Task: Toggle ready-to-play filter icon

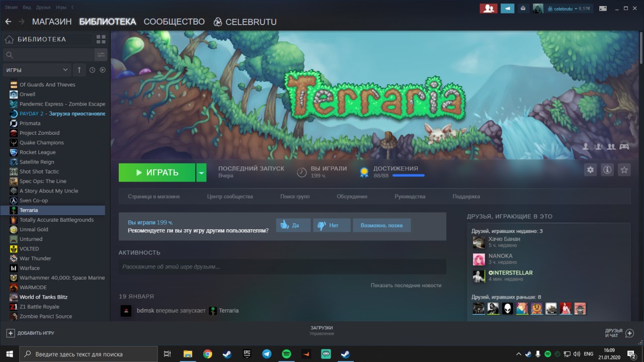Action: 103,70
